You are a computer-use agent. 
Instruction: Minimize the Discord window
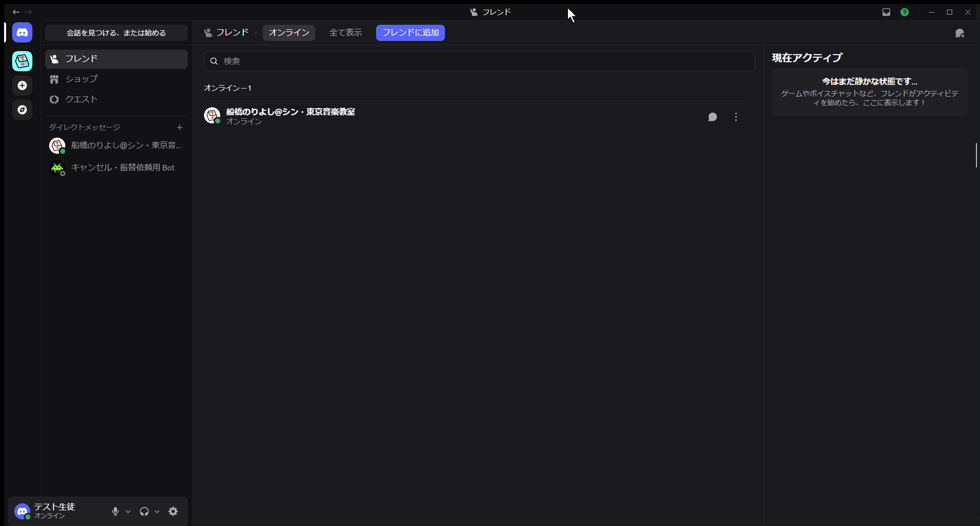pyautogui.click(x=931, y=12)
